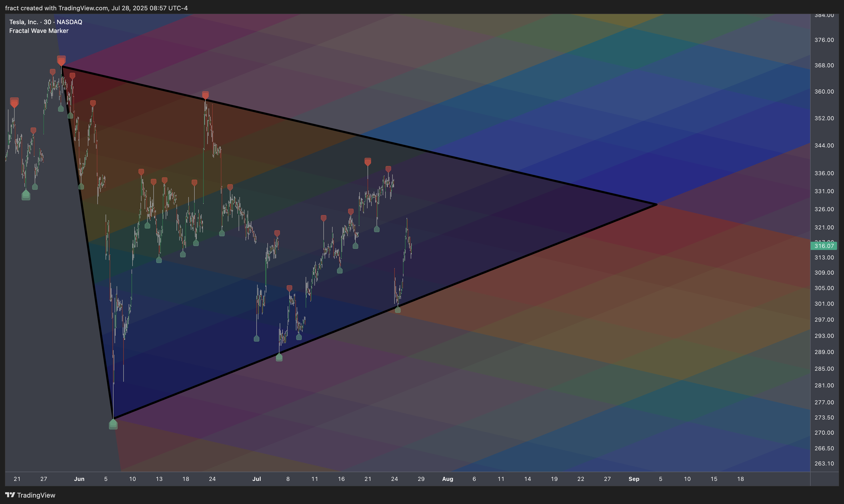Click the 281.00 price axis label

[824, 385]
